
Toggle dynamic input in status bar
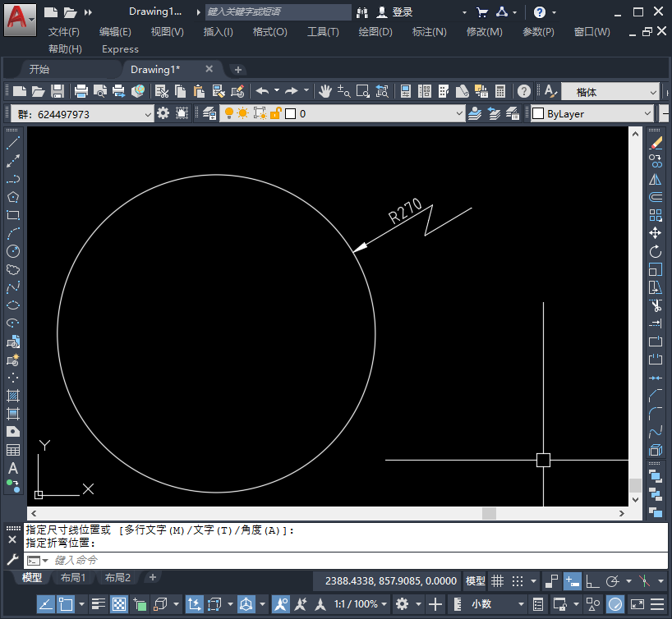tap(573, 581)
